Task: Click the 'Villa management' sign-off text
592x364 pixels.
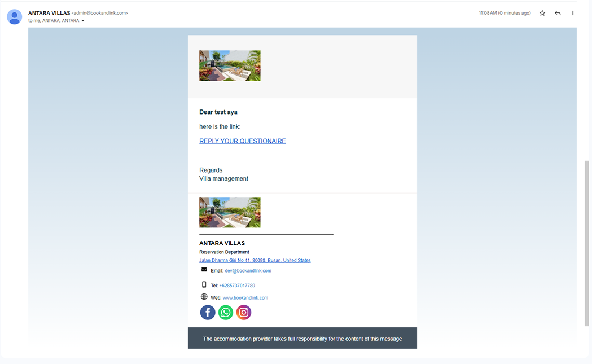Action: (x=223, y=178)
